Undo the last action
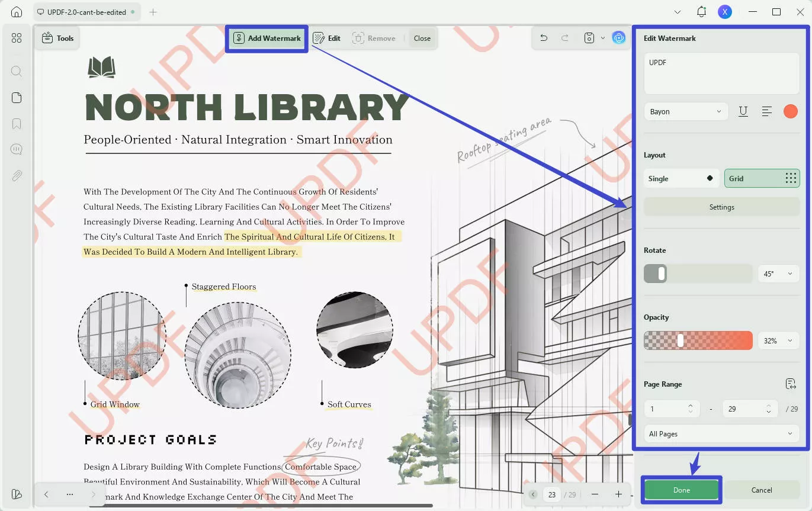 tap(544, 38)
